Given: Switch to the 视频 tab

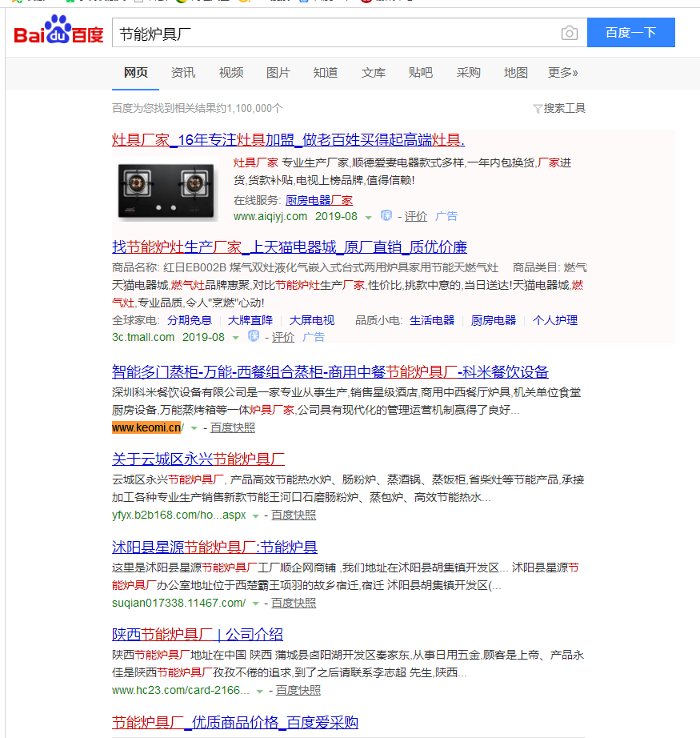Looking at the screenshot, I should (231, 73).
